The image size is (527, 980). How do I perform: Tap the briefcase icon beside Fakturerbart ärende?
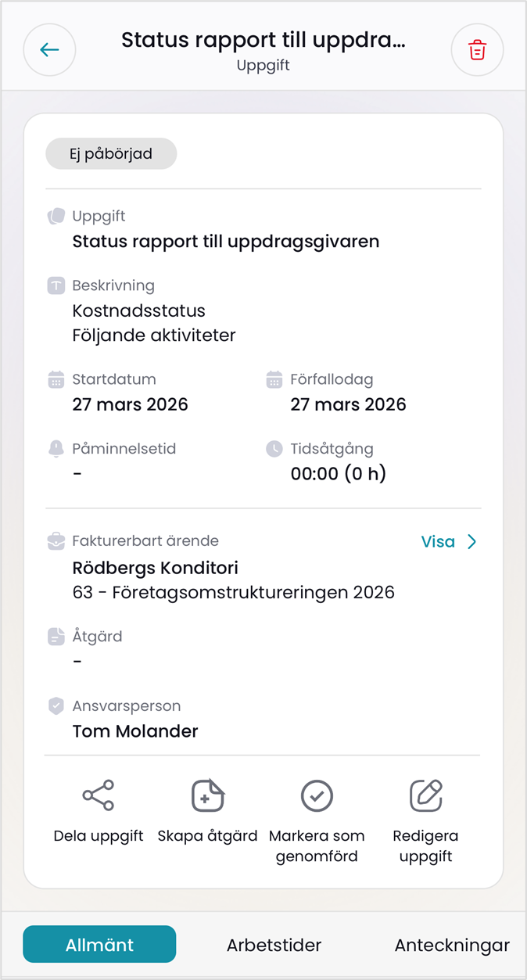pyautogui.click(x=56, y=540)
